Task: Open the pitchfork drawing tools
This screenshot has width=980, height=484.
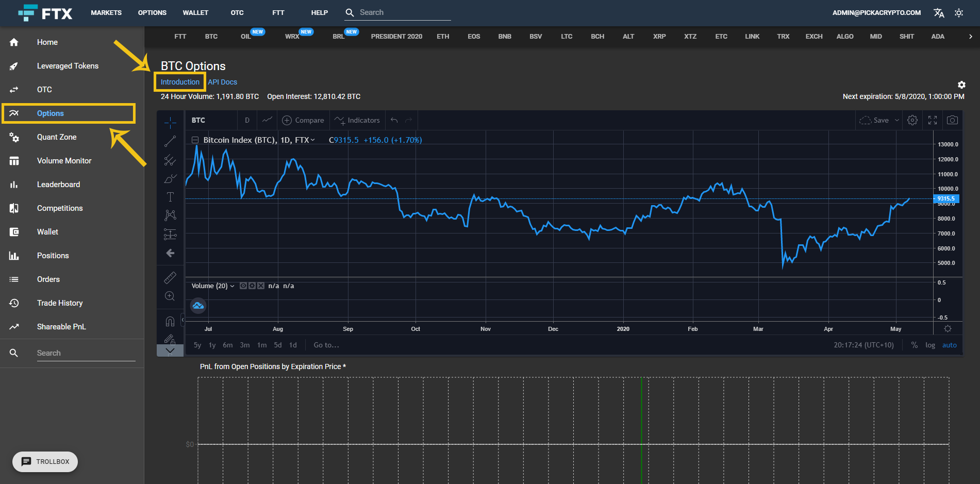Action: point(170,160)
